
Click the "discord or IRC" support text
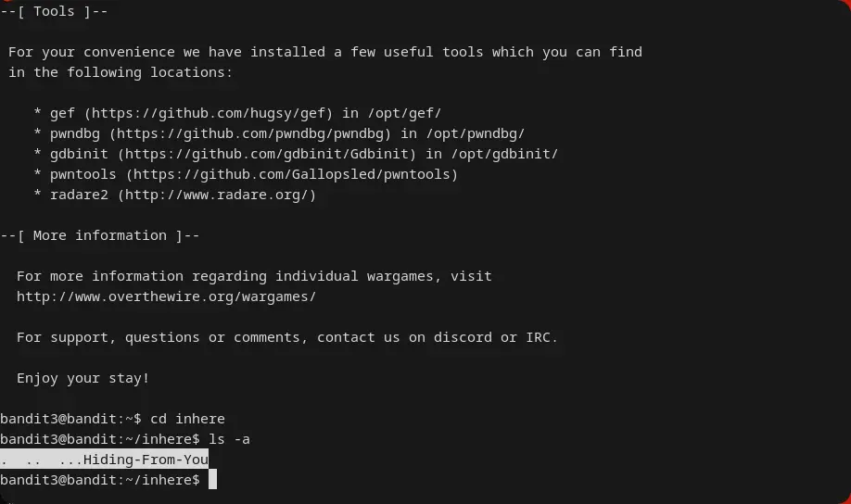pos(500,337)
